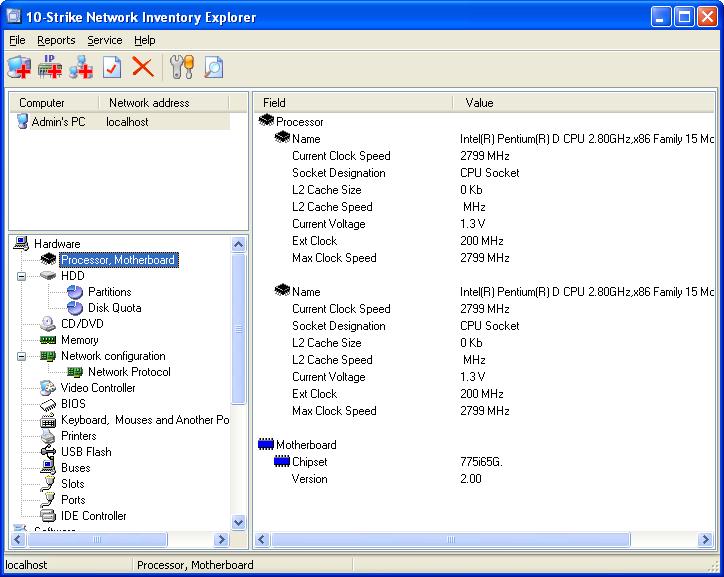Click the Partitions pie icon
Screen dimensions: 724x577
pyautogui.click(x=75, y=292)
